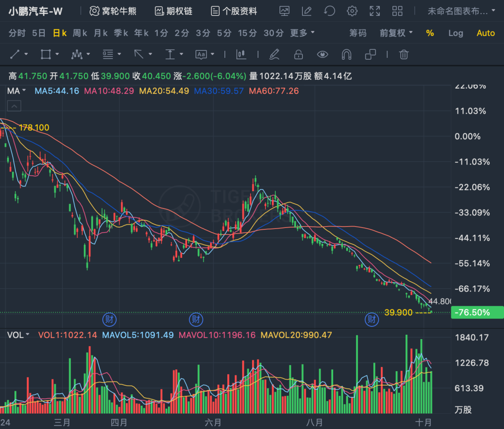This screenshot has height=429, width=504.
Task: Click the pencil drawing tool
Action: pyautogui.click(x=274, y=55)
